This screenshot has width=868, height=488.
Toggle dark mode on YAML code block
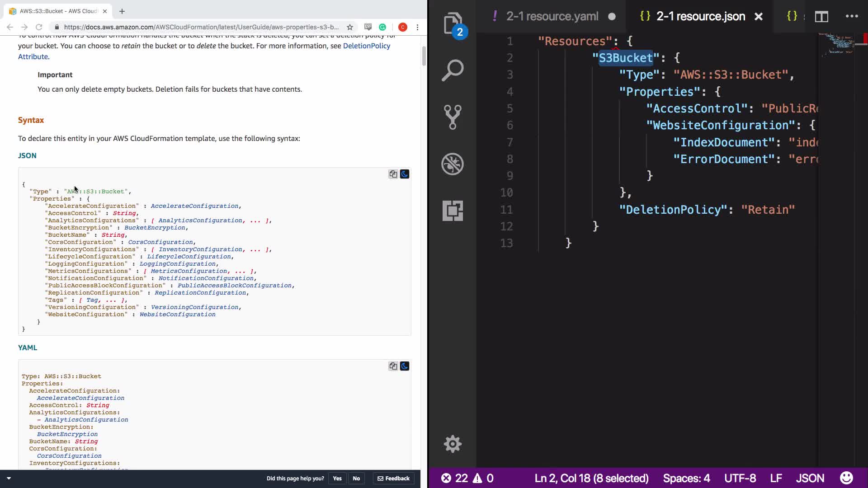pos(405,366)
